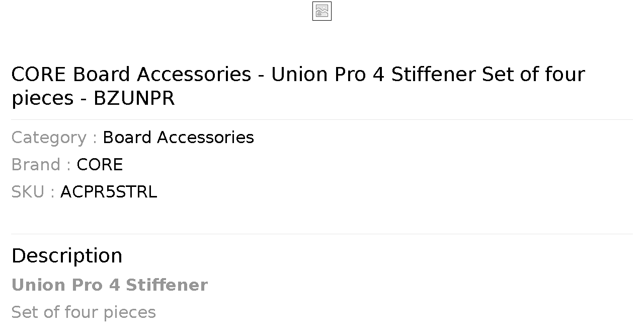Screen dimensions: 644x333
Task: Click the broken product image placeholder icon
Action: (x=322, y=11)
